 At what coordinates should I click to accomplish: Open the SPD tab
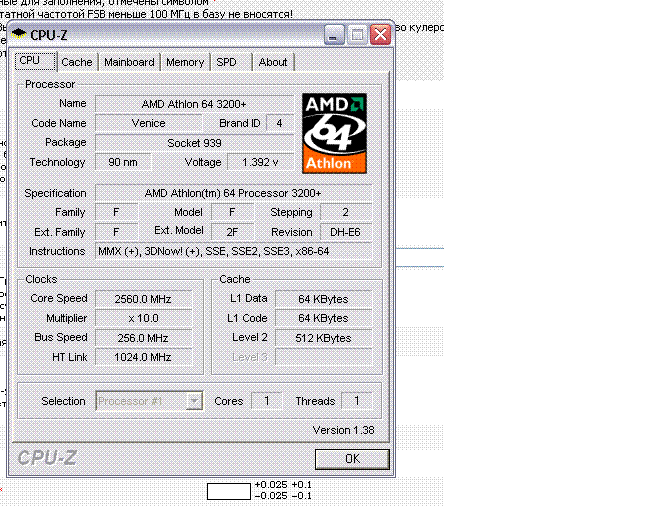[231, 62]
